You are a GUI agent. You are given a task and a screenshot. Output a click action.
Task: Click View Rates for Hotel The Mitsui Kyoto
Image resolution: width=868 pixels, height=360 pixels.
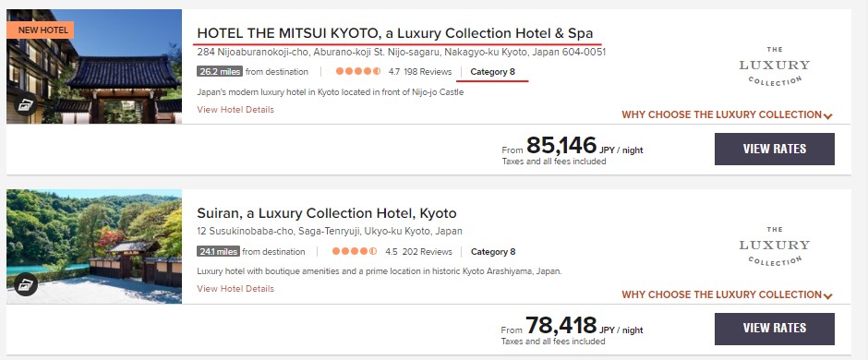pyautogui.click(x=775, y=149)
